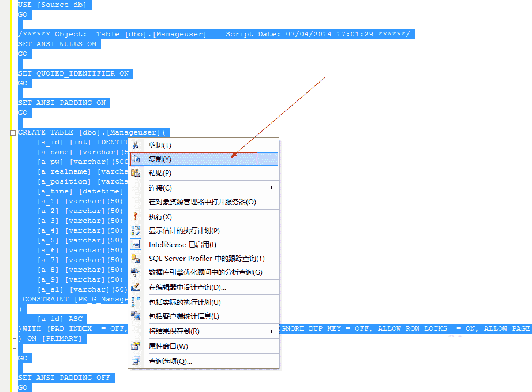Image resolution: width=532 pixels, height=392 pixels.
Task: Click the properties window icon
Action: pyautogui.click(x=136, y=346)
